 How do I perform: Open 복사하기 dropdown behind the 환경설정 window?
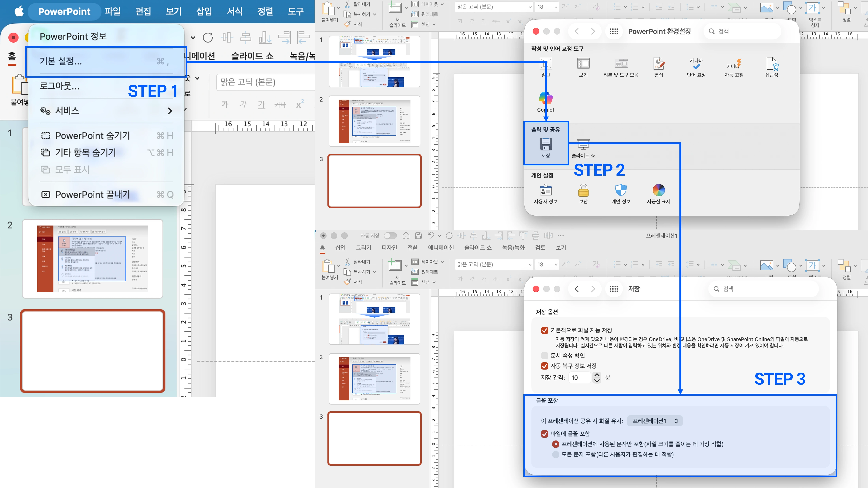[374, 14]
